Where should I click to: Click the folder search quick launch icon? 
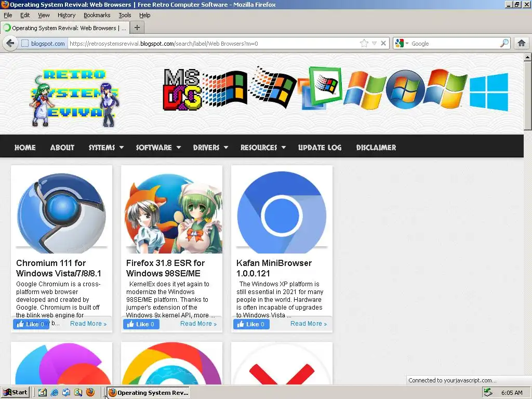coord(78,393)
